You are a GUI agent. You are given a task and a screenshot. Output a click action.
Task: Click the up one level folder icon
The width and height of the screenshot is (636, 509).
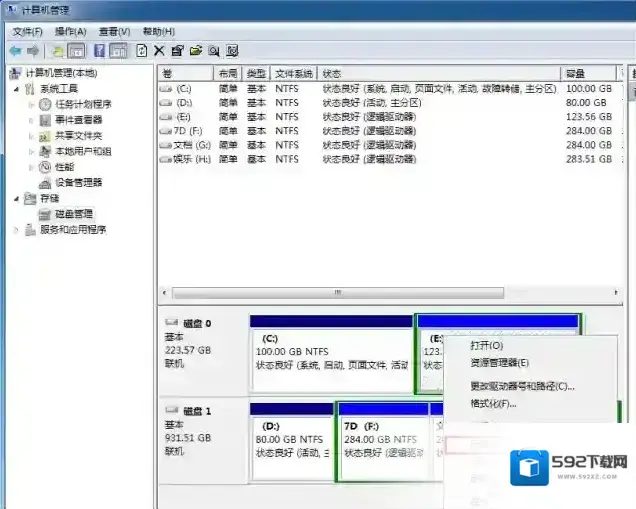click(58, 50)
